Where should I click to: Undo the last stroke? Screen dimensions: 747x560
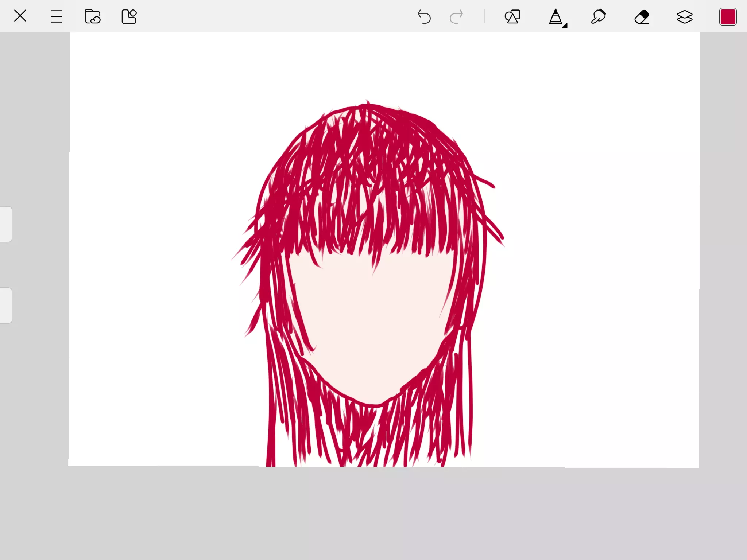[x=424, y=17]
